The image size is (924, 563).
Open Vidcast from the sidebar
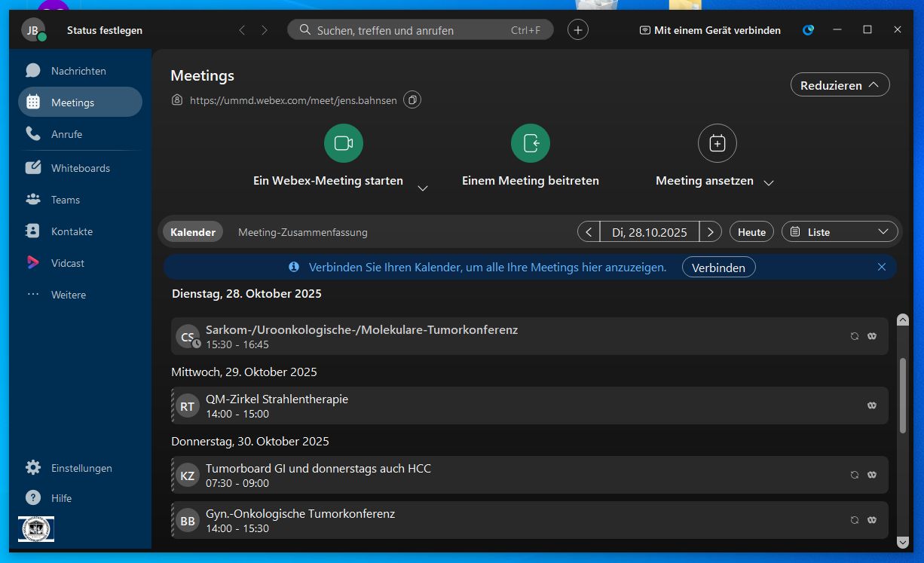click(67, 263)
